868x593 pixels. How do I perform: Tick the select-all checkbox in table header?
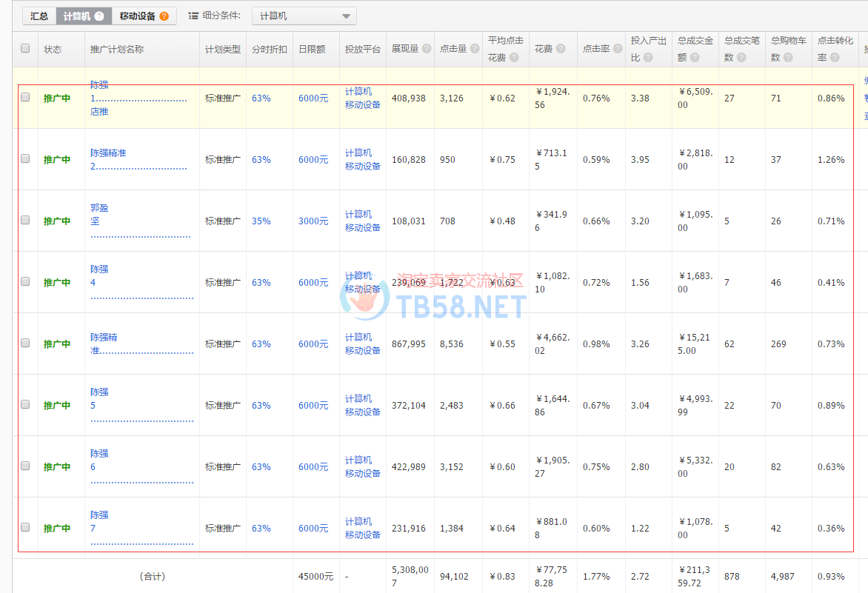[25, 48]
